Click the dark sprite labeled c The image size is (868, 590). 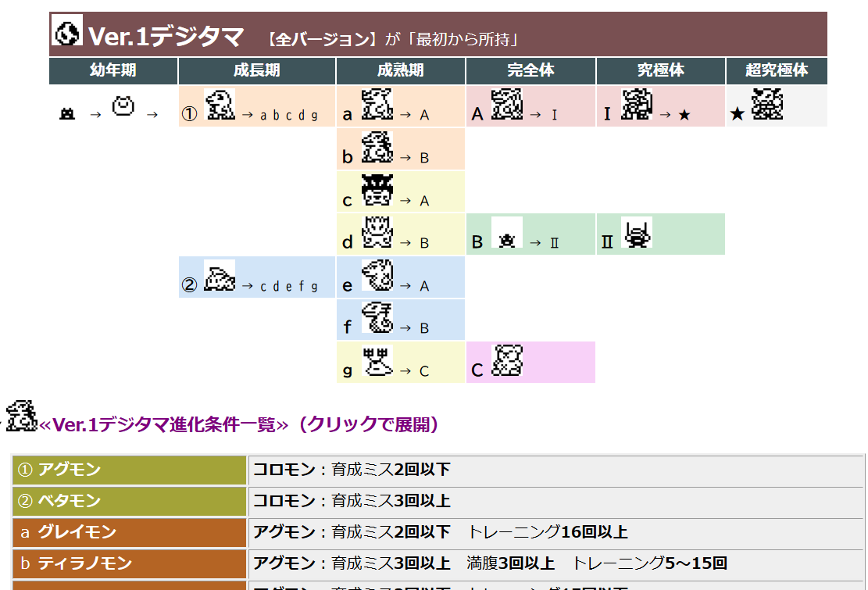(x=377, y=190)
